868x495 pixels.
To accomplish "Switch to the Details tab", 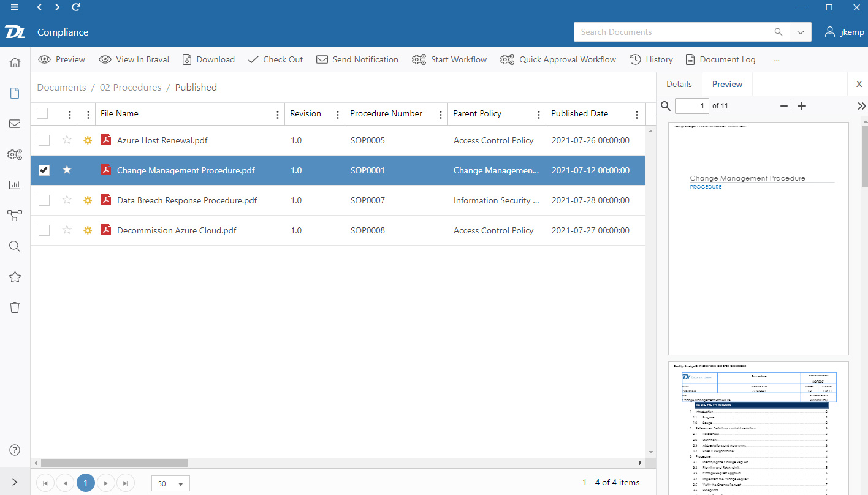I will pos(679,84).
